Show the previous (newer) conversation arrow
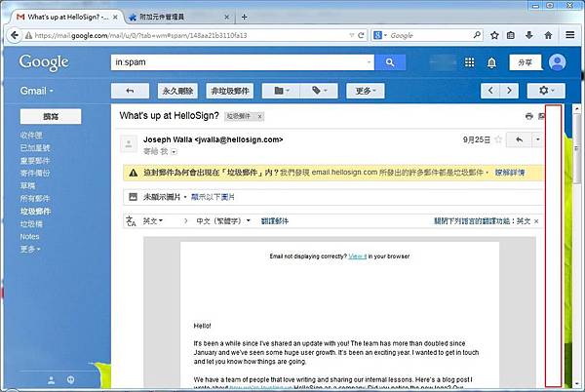585x392 pixels. 490,91
